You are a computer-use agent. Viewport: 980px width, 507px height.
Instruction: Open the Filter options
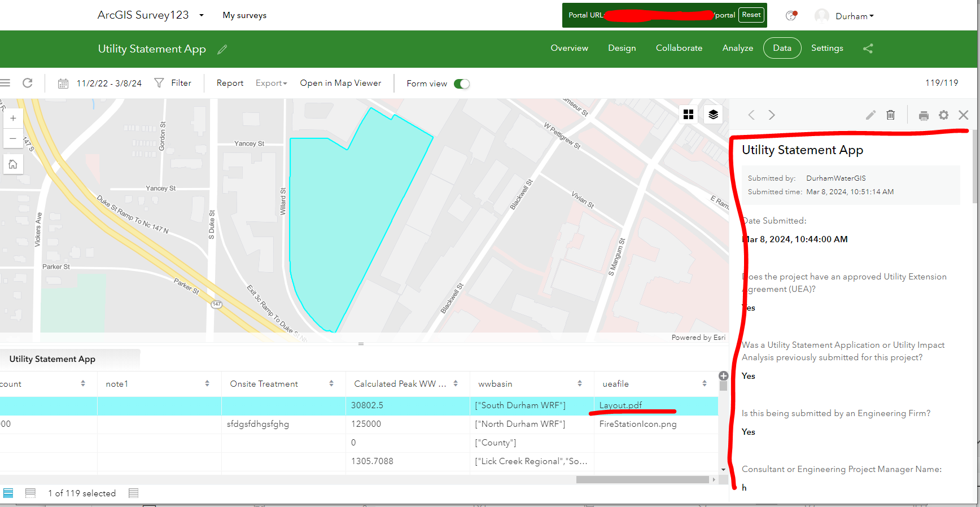tap(173, 83)
